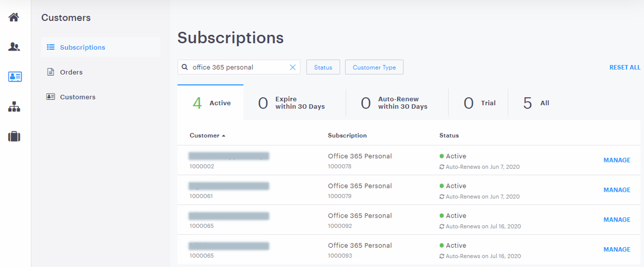Open the users group icon in sidebar
Viewport: 644px width, 267px height.
[14, 47]
